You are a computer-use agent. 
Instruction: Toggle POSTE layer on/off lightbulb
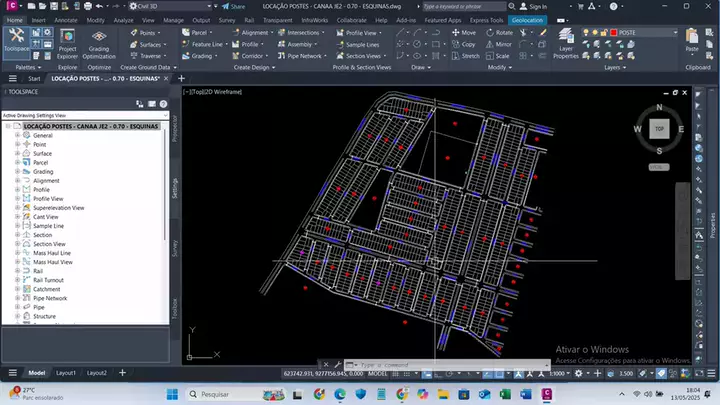click(586, 33)
